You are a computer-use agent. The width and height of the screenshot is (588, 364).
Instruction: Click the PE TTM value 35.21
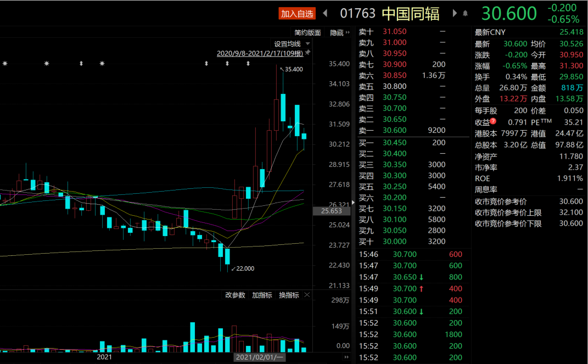pyautogui.click(x=574, y=122)
